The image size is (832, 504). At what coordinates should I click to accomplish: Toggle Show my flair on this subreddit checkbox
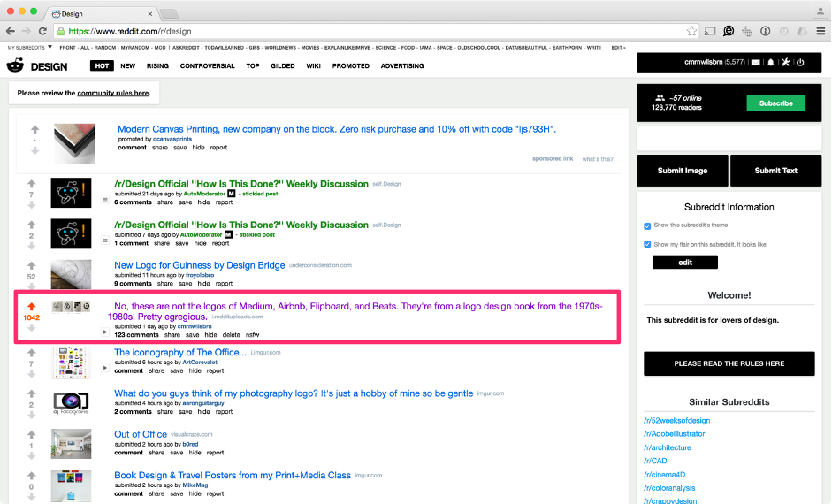click(647, 244)
